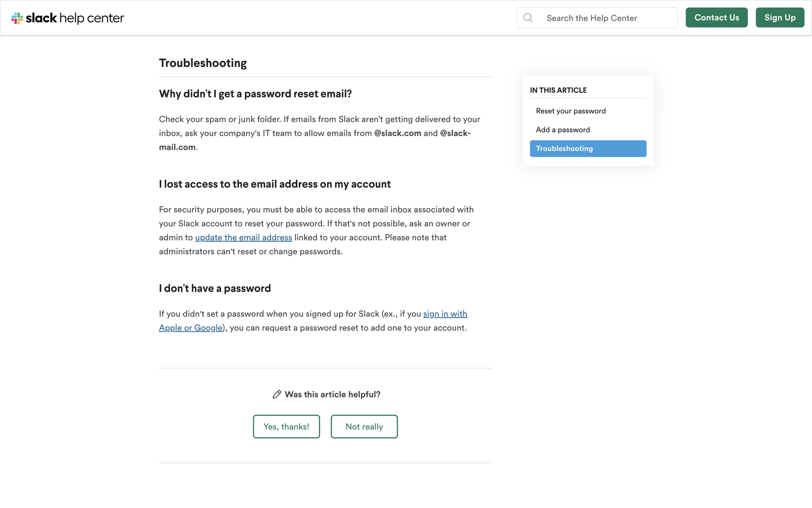
Task: Jump to Reset your password section
Action: pos(571,111)
